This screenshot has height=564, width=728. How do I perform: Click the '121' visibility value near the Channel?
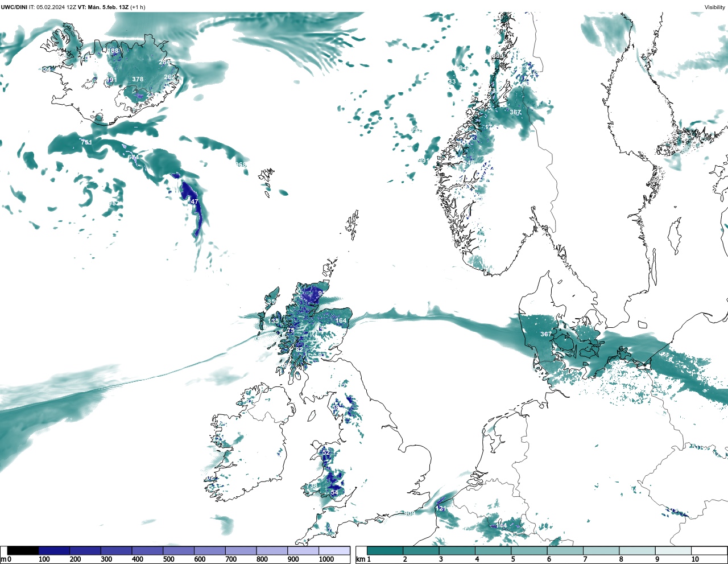[x=441, y=508]
